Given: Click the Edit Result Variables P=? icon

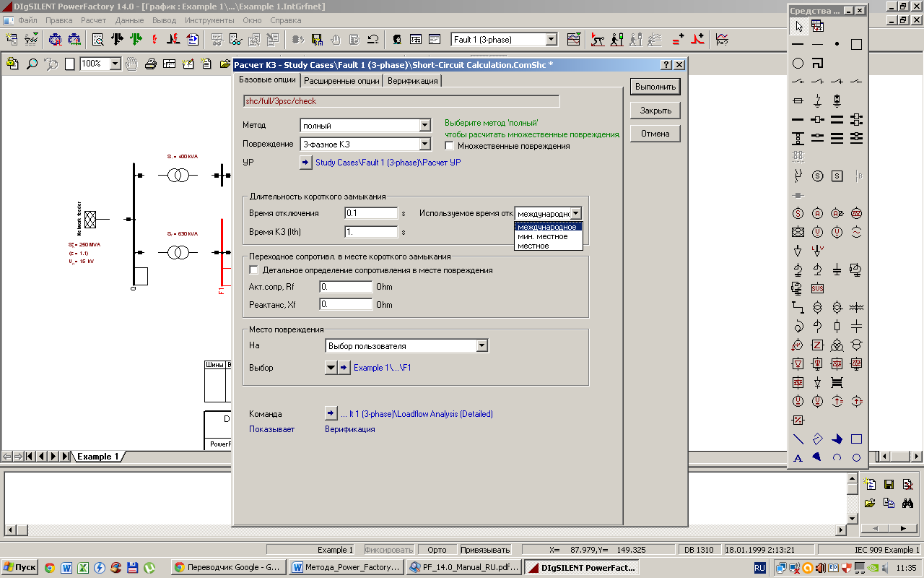Looking at the screenshot, I should [x=722, y=40].
